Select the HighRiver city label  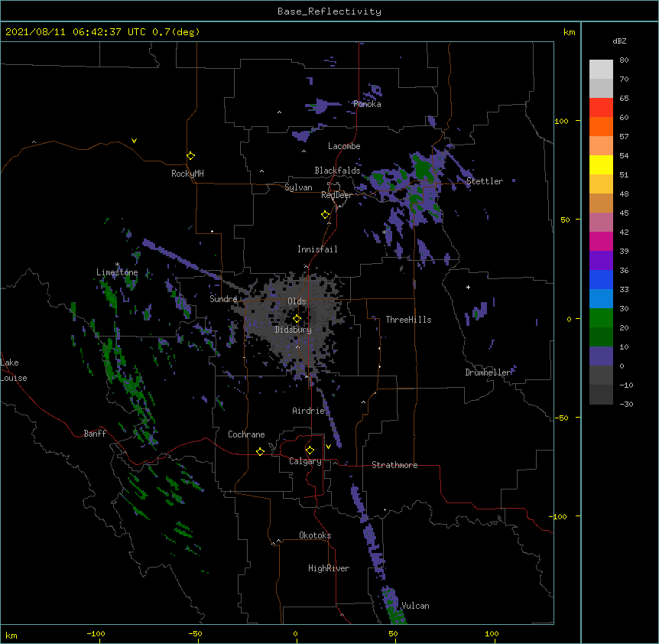coord(329,568)
